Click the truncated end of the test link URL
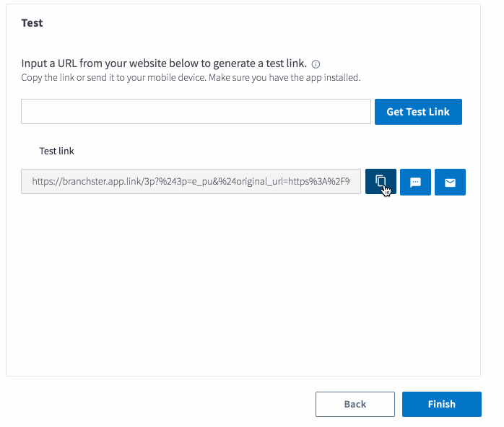504x427 pixels. pos(334,181)
